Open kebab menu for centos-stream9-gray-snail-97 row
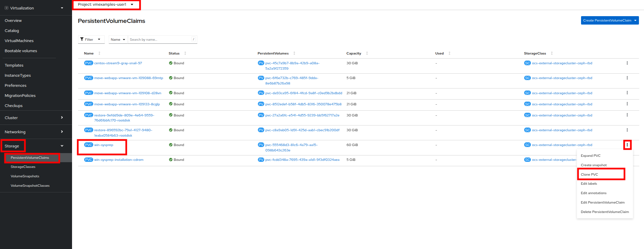The height and width of the screenshot is (249, 644). click(x=627, y=63)
